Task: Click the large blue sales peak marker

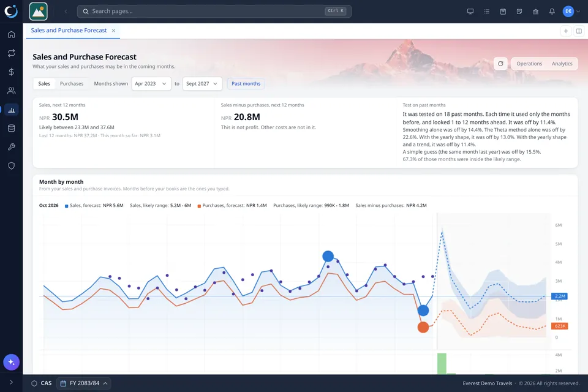Action: 328,256
